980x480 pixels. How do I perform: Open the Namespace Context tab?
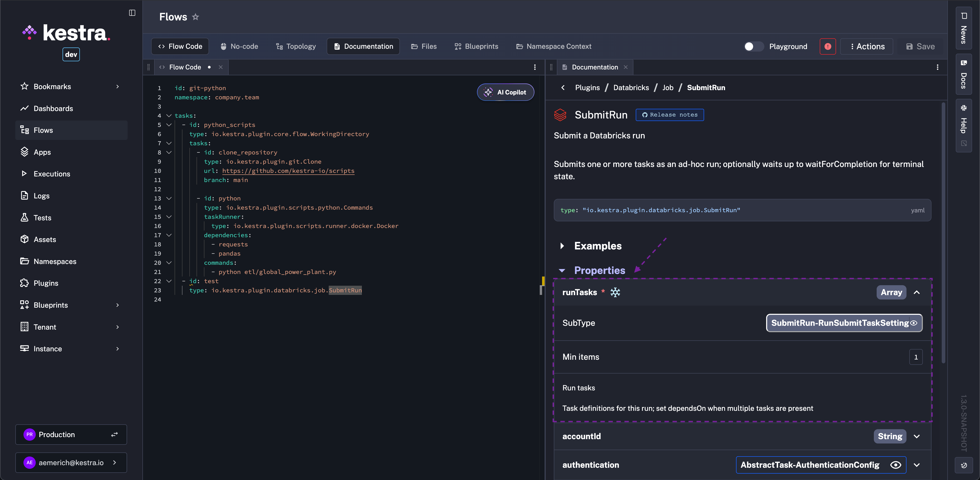tap(554, 46)
